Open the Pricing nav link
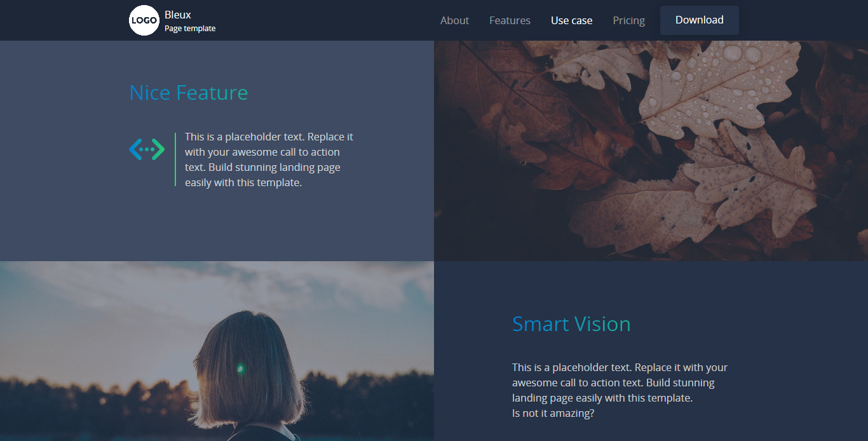The height and width of the screenshot is (441, 868). tap(628, 20)
